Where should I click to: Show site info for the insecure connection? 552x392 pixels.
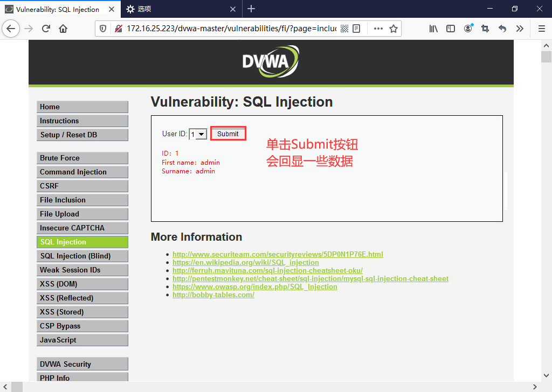pos(118,29)
